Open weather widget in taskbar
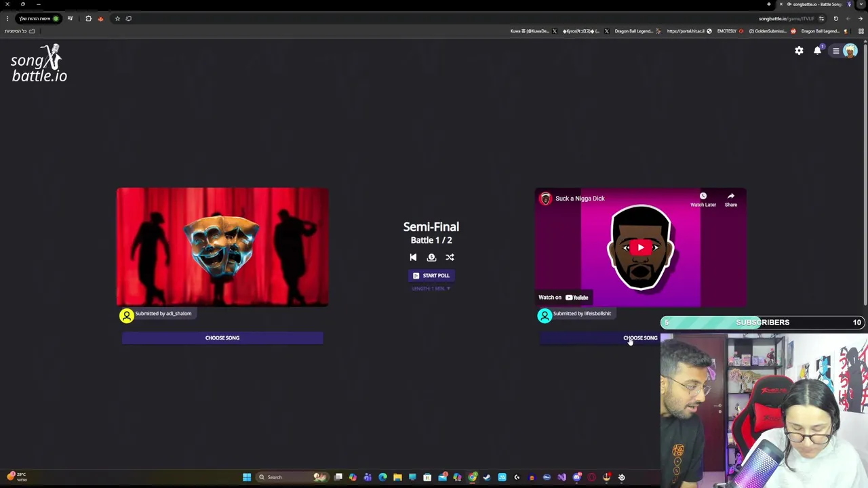This screenshot has width=868, height=488. 16,477
